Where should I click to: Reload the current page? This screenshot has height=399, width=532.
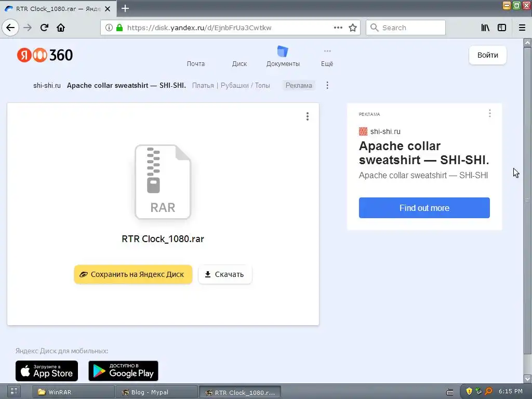pos(44,28)
